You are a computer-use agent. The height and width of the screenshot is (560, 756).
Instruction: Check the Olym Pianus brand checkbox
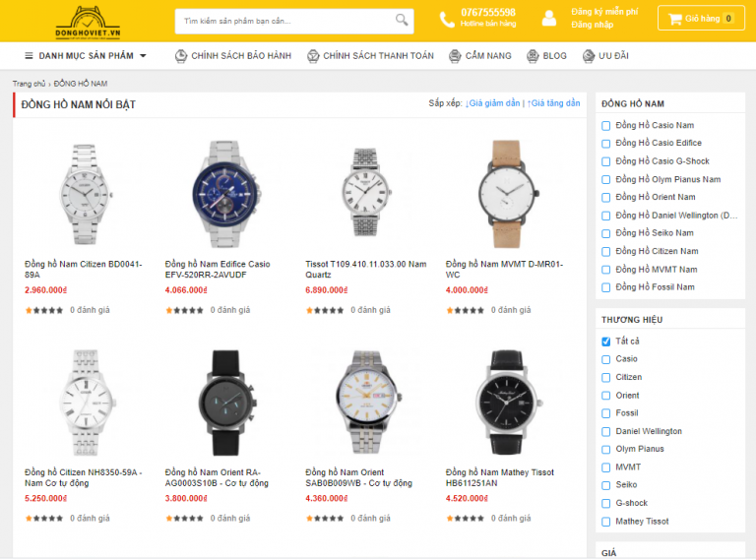click(606, 450)
